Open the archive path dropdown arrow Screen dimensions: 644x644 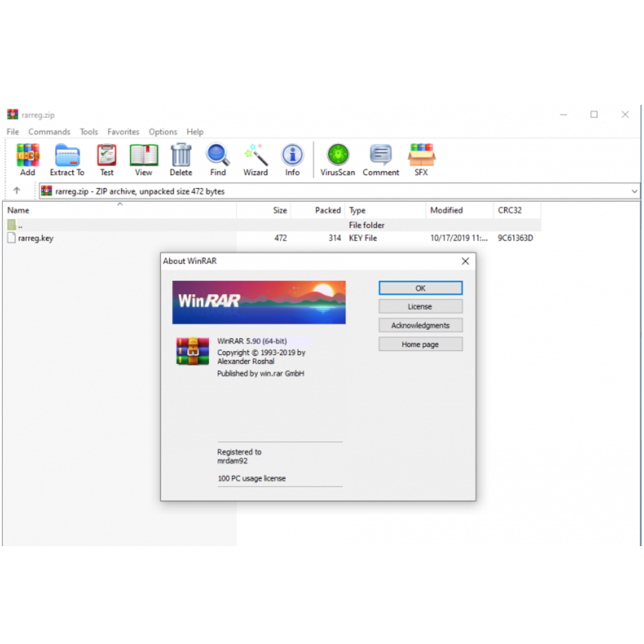click(634, 191)
